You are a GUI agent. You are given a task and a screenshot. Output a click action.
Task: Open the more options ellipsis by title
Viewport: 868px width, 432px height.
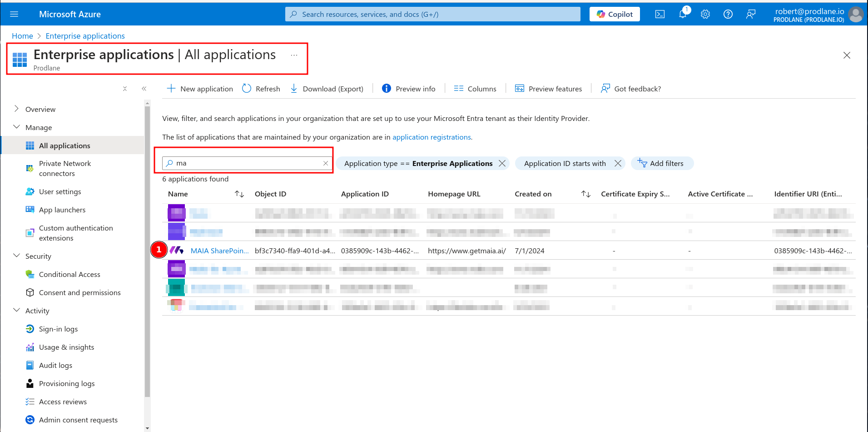[x=294, y=55]
